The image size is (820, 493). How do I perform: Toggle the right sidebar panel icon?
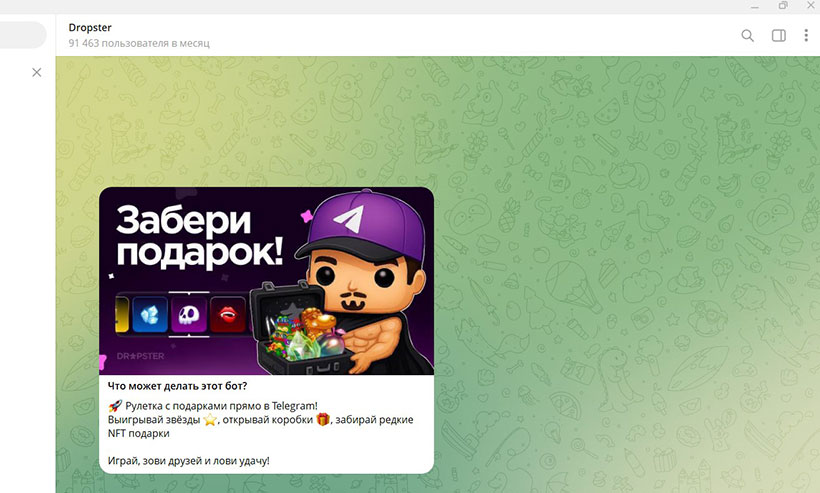[x=779, y=36]
